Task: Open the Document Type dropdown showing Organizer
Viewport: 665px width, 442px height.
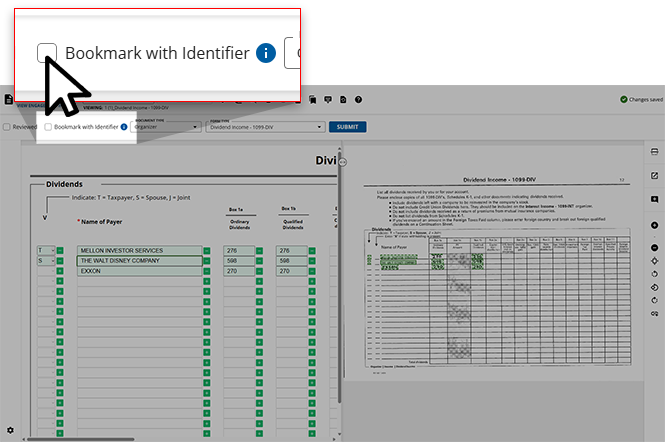Action: point(166,127)
